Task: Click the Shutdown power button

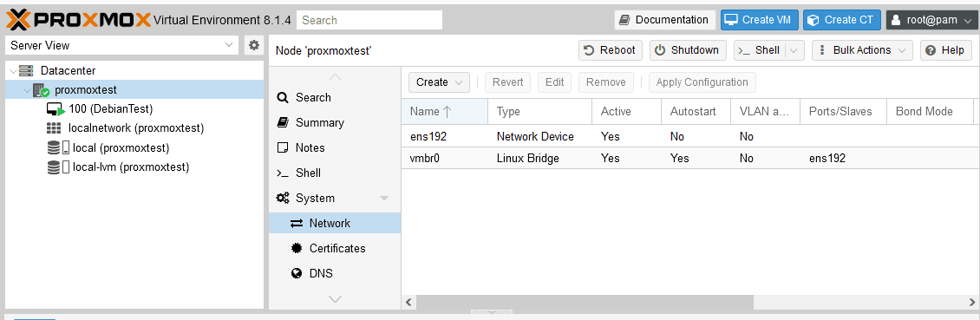Action: [688, 50]
